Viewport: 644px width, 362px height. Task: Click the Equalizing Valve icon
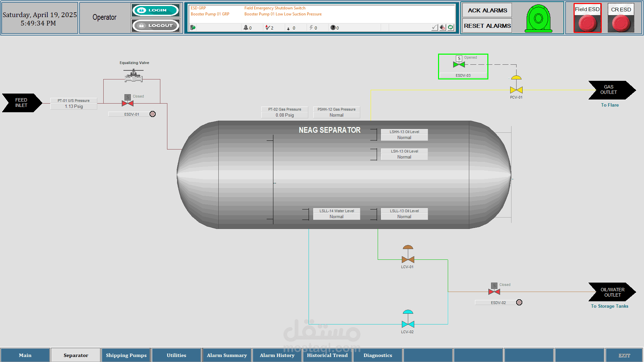tap(133, 76)
